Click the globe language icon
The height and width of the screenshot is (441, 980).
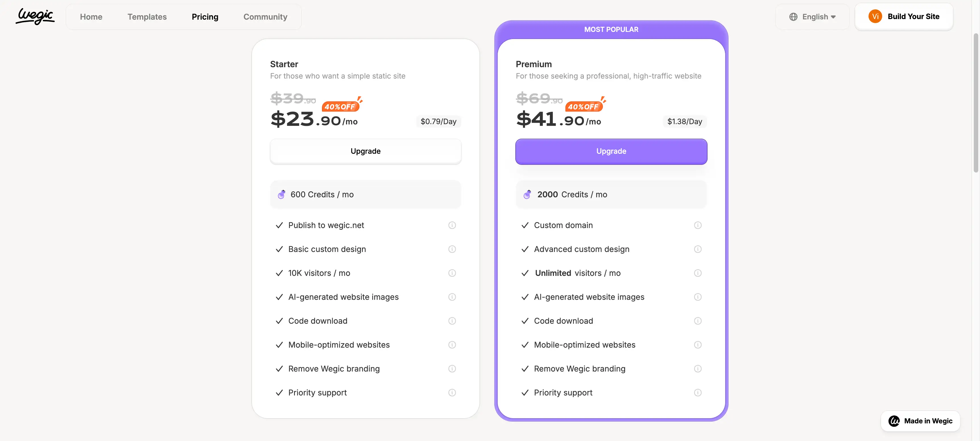(793, 17)
